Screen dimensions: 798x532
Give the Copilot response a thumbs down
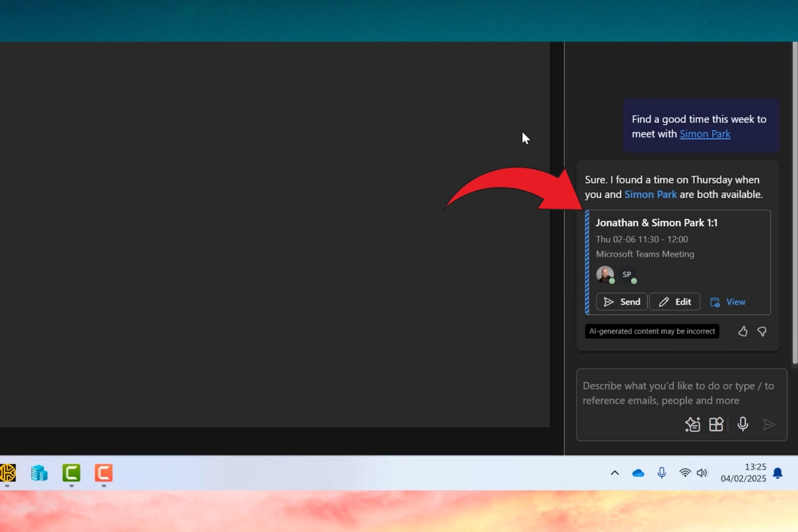(x=762, y=331)
